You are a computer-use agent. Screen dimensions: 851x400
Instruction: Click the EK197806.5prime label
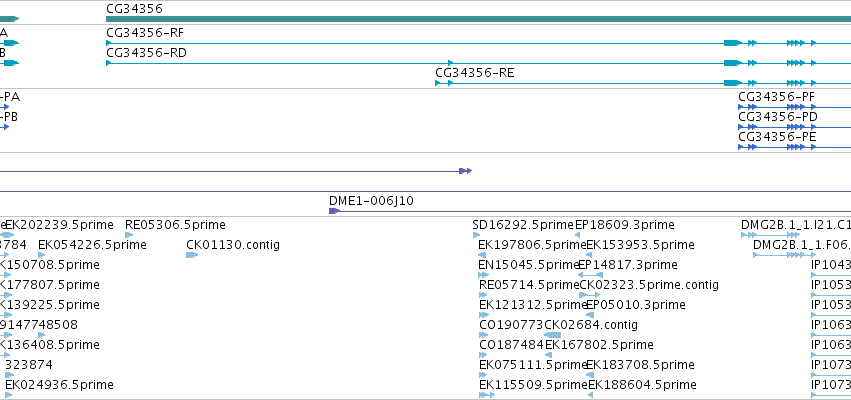coord(532,245)
